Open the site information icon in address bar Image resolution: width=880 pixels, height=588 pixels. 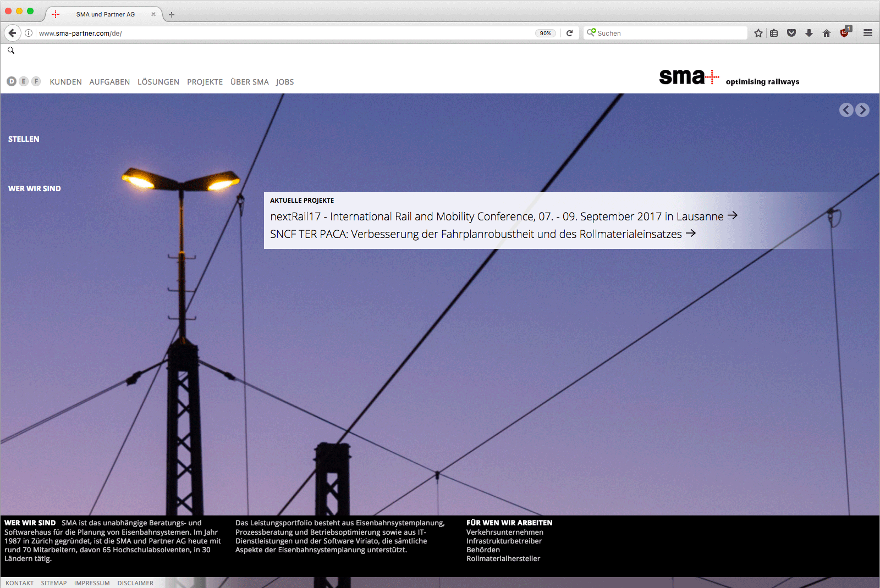[x=29, y=33]
